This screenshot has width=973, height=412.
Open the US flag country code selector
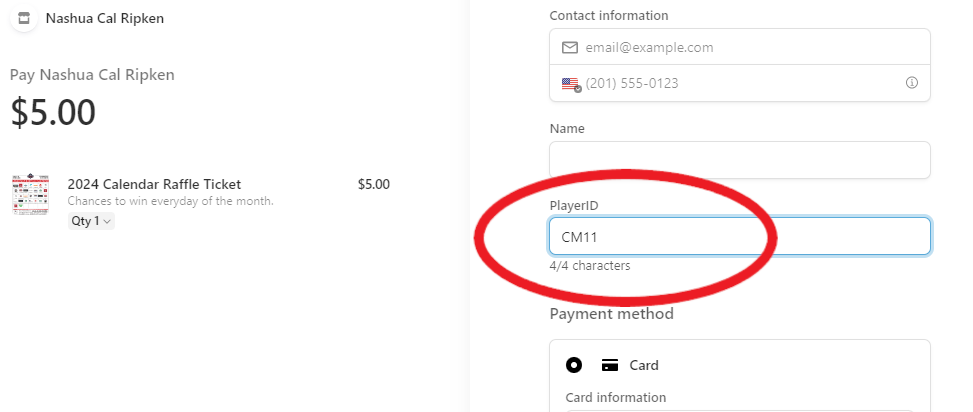pyautogui.click(x=571, y=84)
